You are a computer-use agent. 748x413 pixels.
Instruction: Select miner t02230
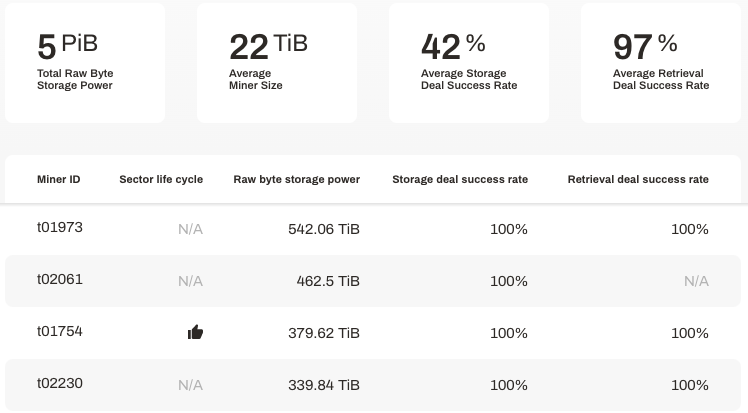click(x=60, y=384)
